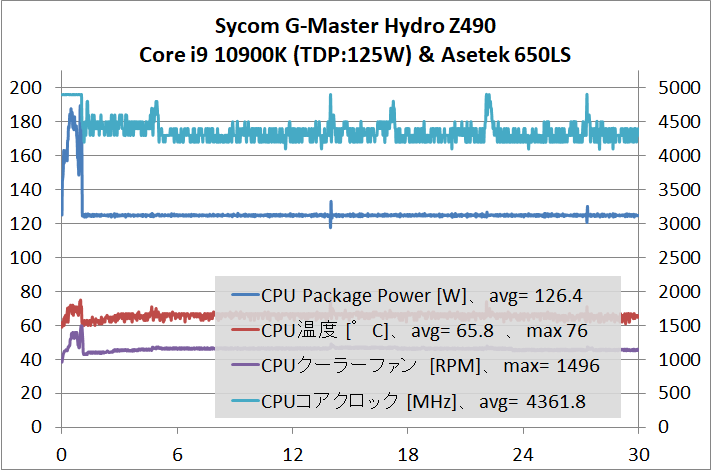
Task: Click the chart title 'Sycom G-Master Hydro Z490'
Action: [355, 26]
